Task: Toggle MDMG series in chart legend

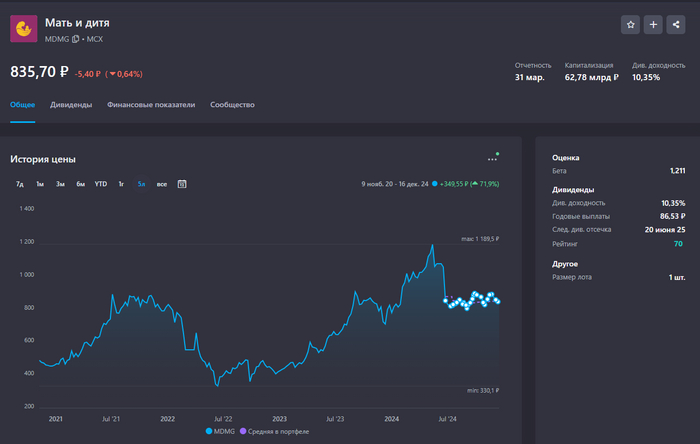Action: [x=224, y=431]
